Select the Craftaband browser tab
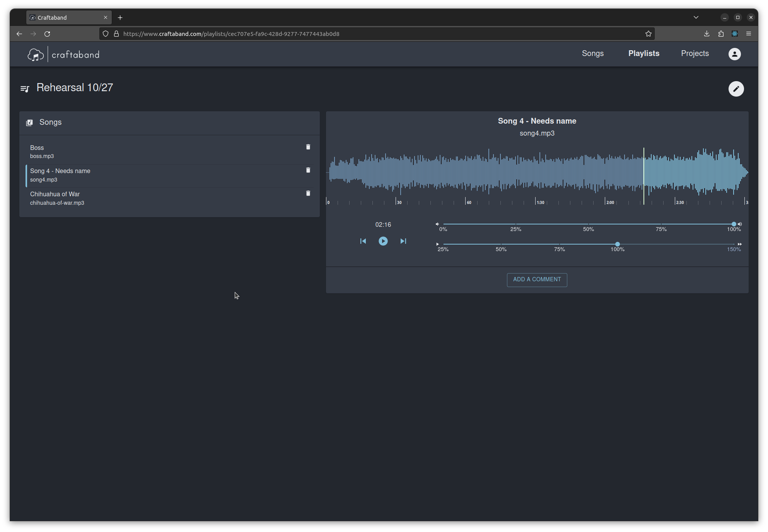The width and height of the screenshot is (768, 532). click(x=69, y=18)
